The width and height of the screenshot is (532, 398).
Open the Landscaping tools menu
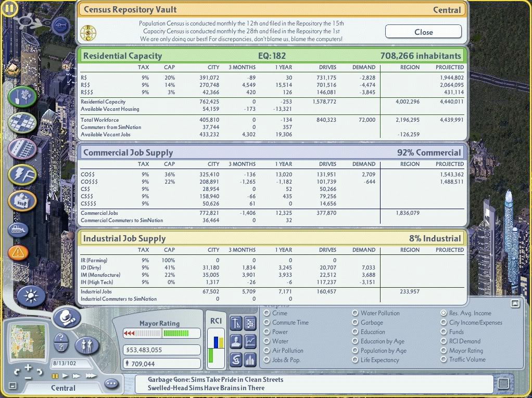point(22,97)
